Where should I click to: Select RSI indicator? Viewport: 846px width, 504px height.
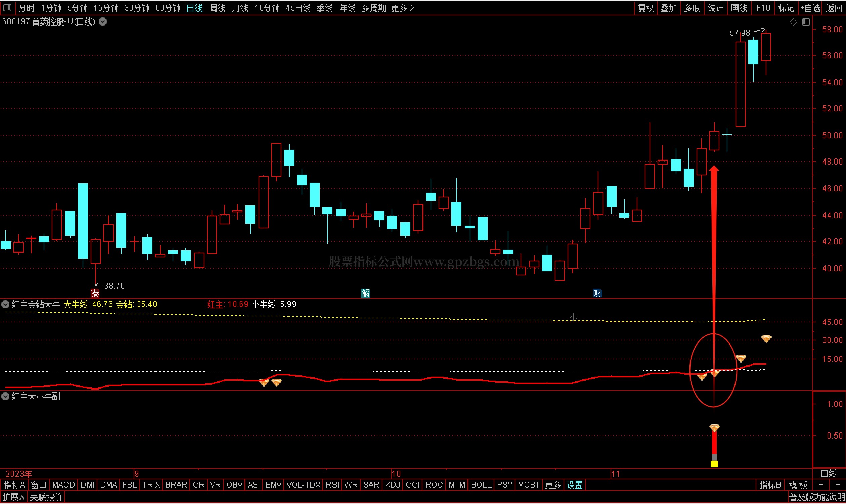coord(332,485)
